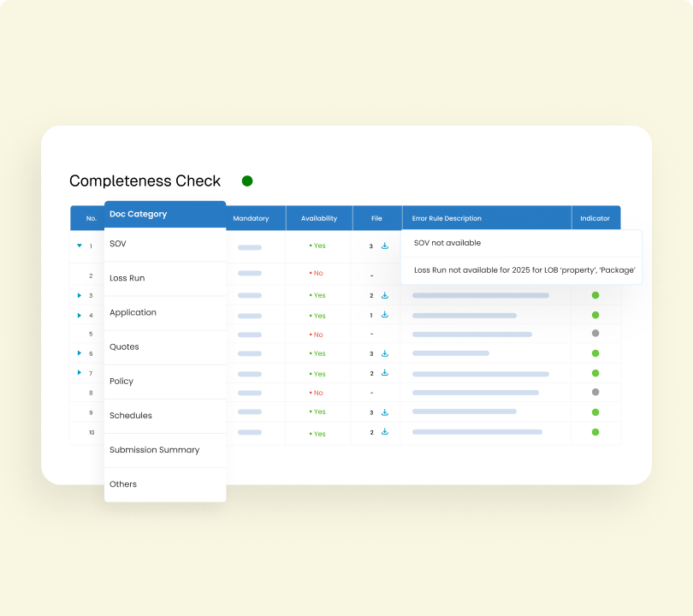
Task: Choose Others in the Doc Category list
Action: click(x=122, y=483)
